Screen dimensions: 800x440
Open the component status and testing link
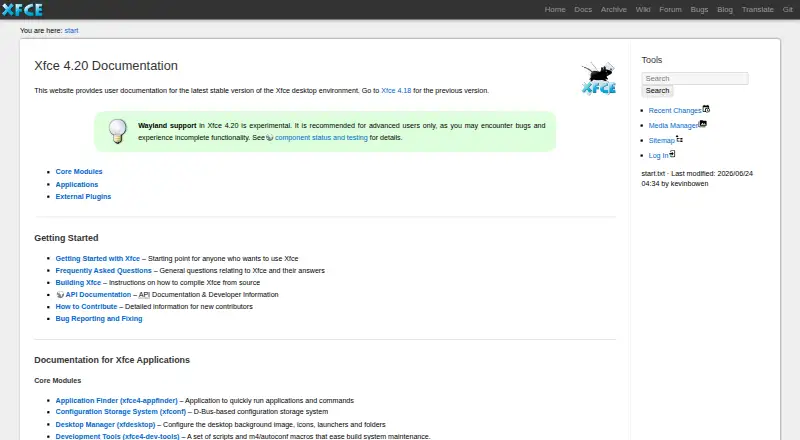pyautogui.click(x=321, y=138)
